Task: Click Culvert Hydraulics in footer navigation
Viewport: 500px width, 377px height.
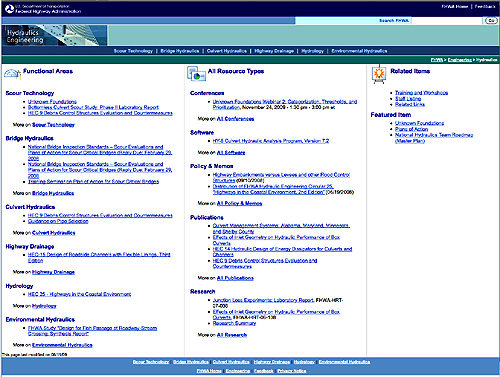Action: coord(231,362)
